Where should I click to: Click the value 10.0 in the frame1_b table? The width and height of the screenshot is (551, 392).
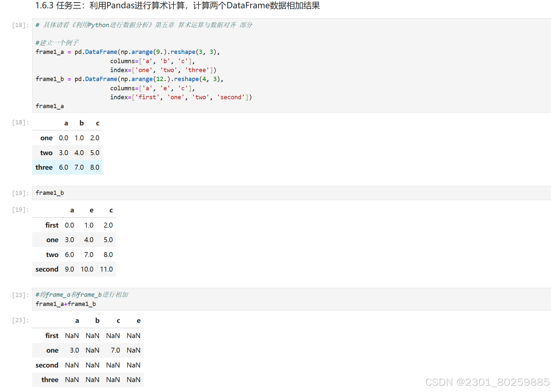87,269
